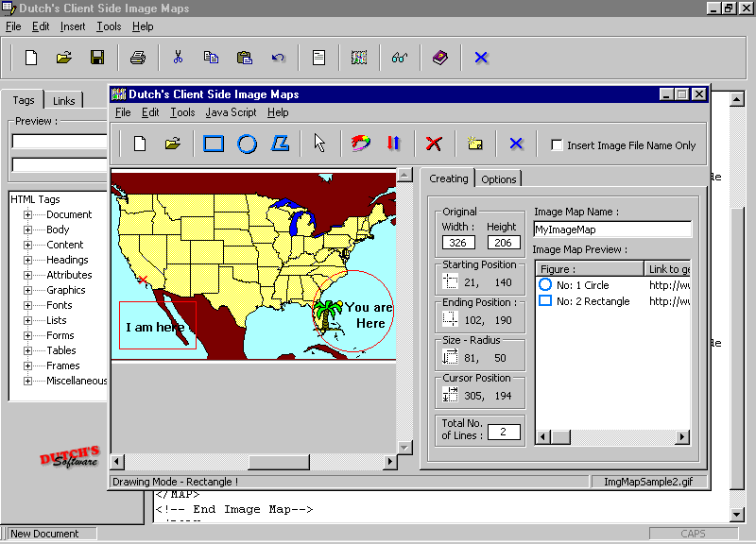
Task: Click the yellow sparkle note icon
Action: (475, 144)
